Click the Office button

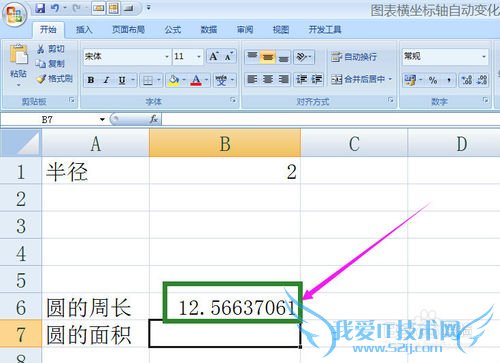point(14,14)
